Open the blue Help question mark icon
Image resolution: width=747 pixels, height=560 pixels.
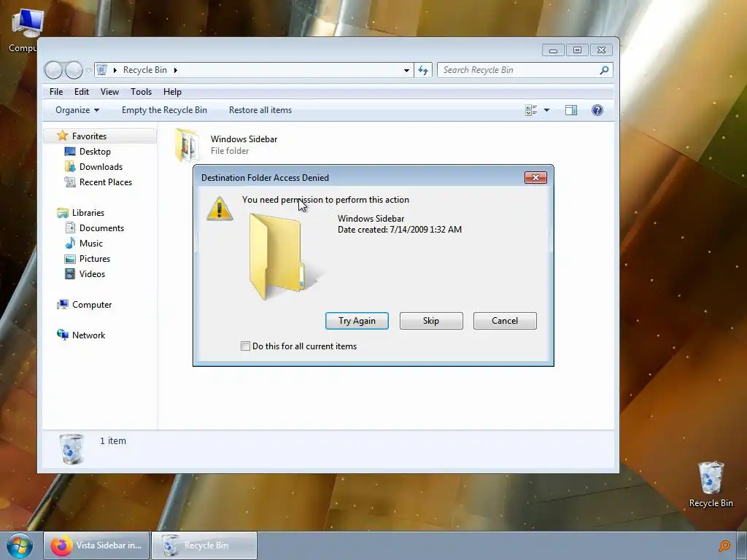(x=597, y=111)
